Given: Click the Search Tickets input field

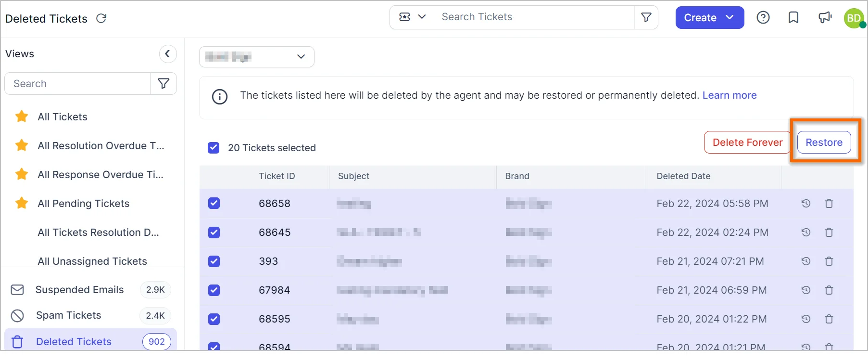Looking at the screenshot, I should click(x=534, y=17).
